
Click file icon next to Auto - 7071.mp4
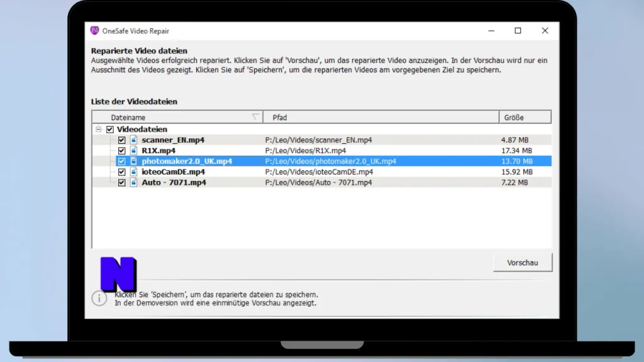pos(133,183)
